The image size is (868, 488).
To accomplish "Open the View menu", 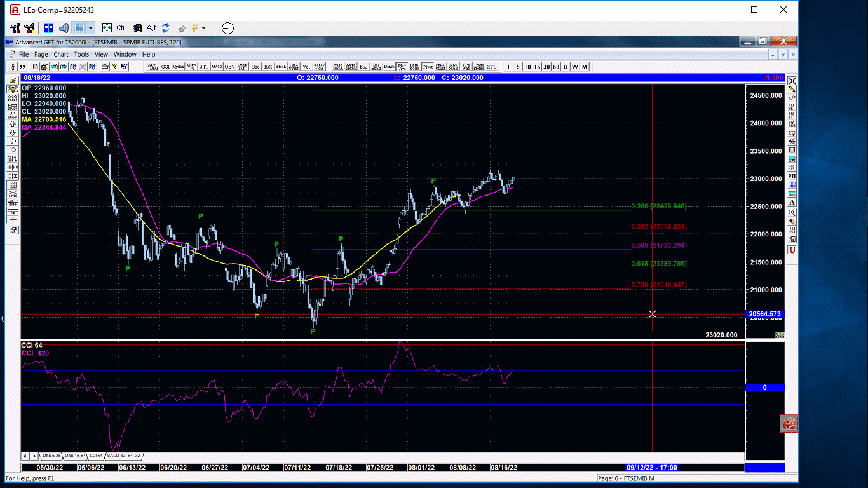I will coord(101,55).
